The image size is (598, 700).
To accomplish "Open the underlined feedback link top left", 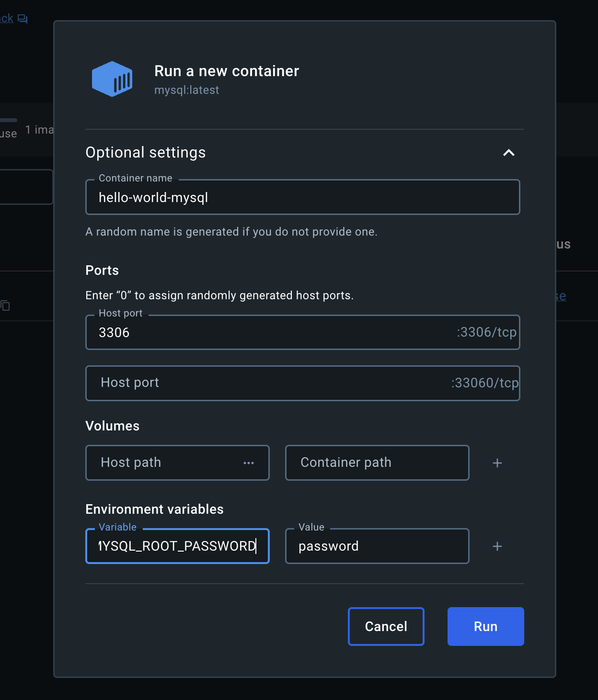I will pyautogui.click(x=7, y=18).
